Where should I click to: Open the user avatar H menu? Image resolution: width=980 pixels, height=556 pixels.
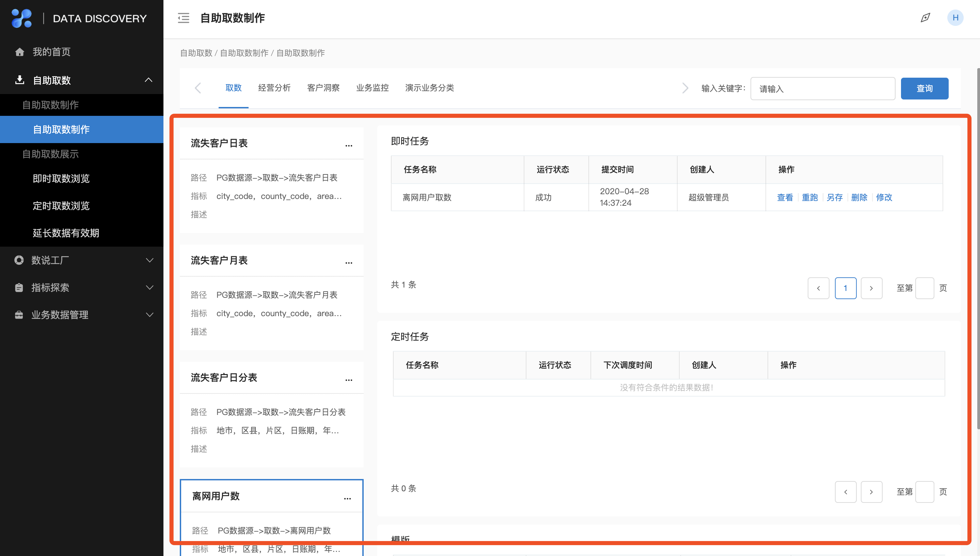pyautogui.click(x=955, y=18)
